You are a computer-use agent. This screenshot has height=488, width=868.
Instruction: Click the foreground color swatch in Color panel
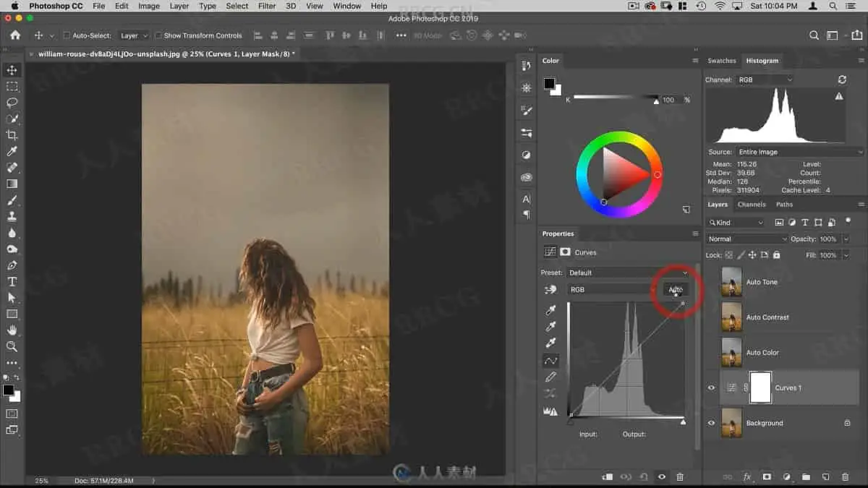(x=550, y=84)
